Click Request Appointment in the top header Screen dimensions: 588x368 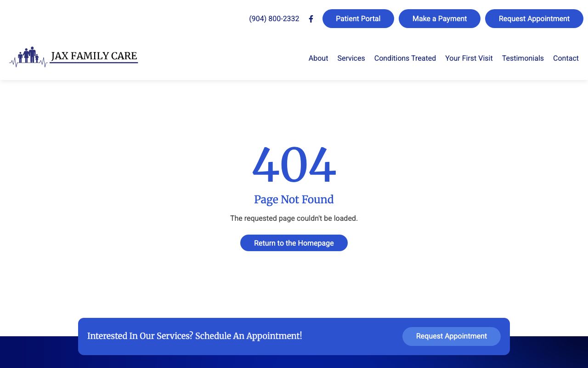(534, 19)
